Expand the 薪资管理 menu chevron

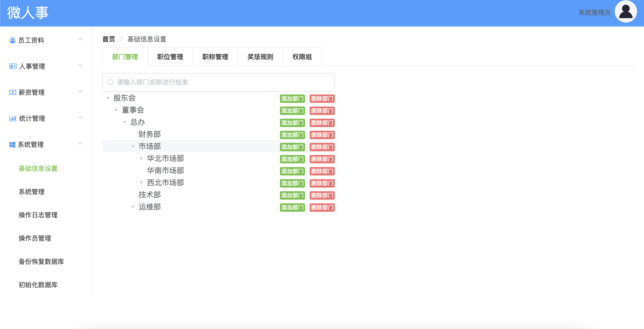tap(80, 92)
